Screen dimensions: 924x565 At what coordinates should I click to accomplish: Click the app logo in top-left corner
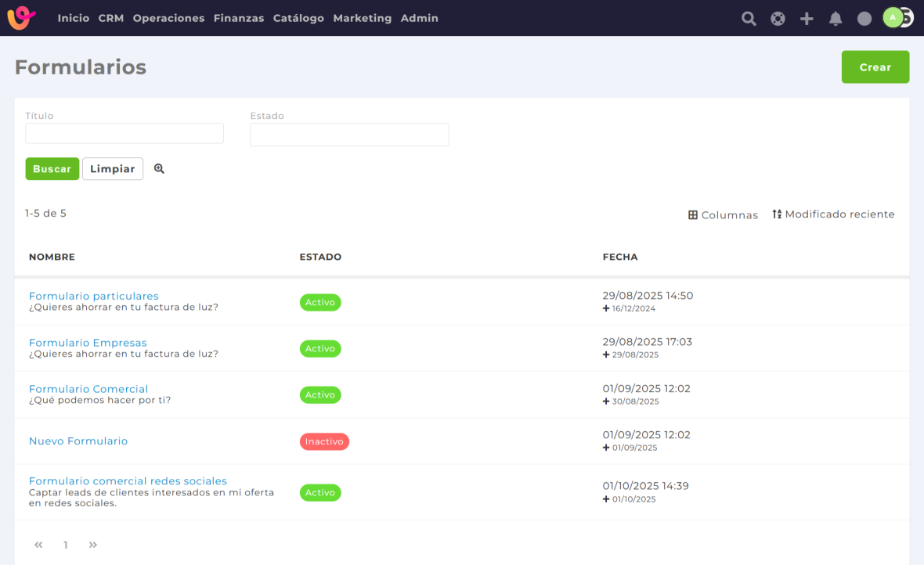21,17
